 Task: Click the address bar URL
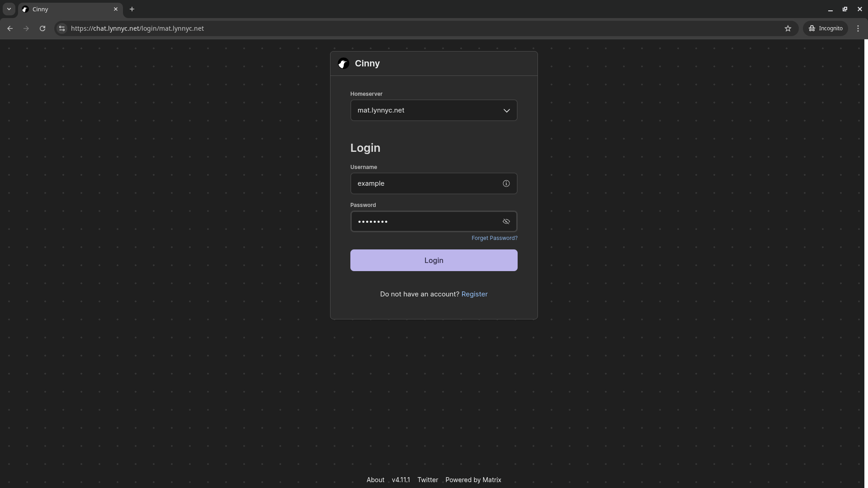(137, 28)
